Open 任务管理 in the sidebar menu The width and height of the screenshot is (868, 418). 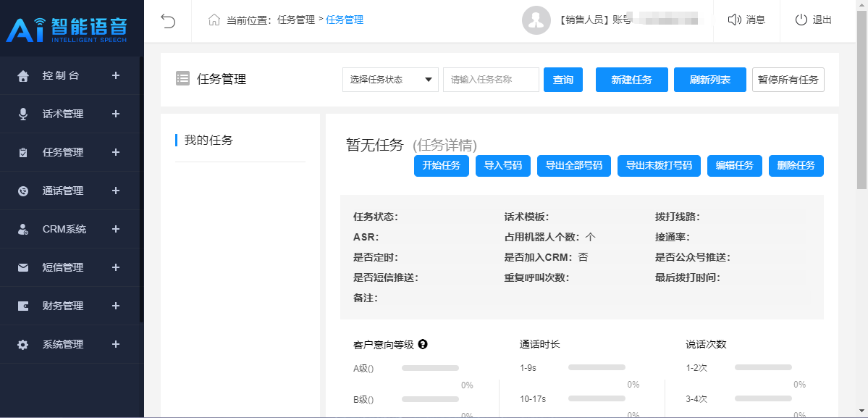[63, 152]
